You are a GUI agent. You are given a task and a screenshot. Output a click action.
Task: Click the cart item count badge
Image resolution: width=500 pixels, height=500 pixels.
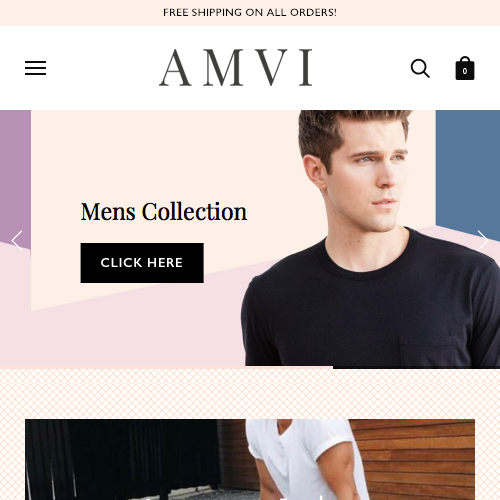[x=465, y=71]
